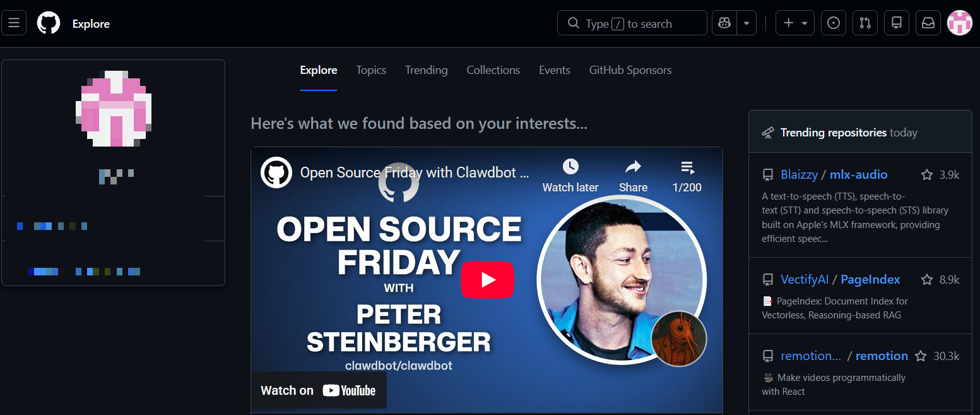This screenshot has width=980, height=415.
Task: Switch to the Collections tab
Action: click(493, 70)
